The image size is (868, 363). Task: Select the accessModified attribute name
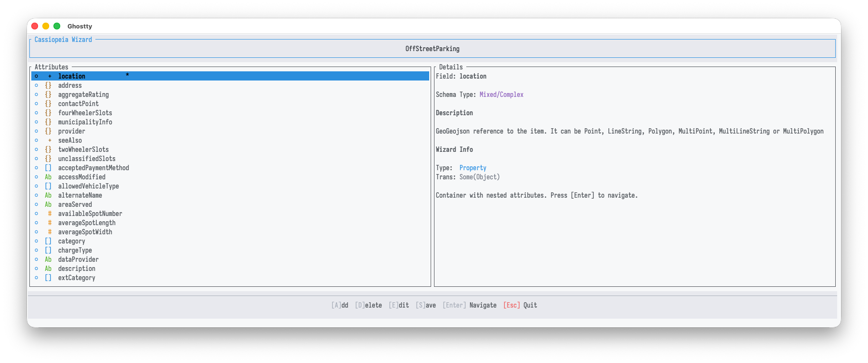point(82,177)
